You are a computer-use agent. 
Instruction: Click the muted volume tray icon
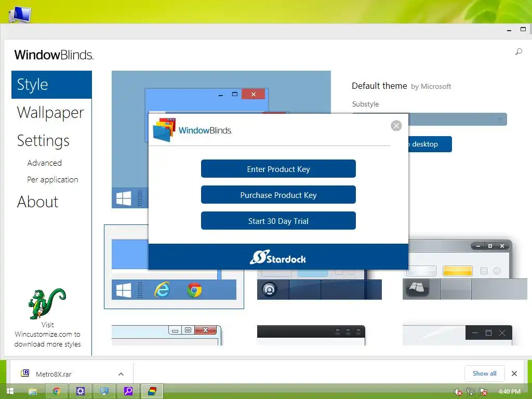pyautogui.click(x=458, y=392)
